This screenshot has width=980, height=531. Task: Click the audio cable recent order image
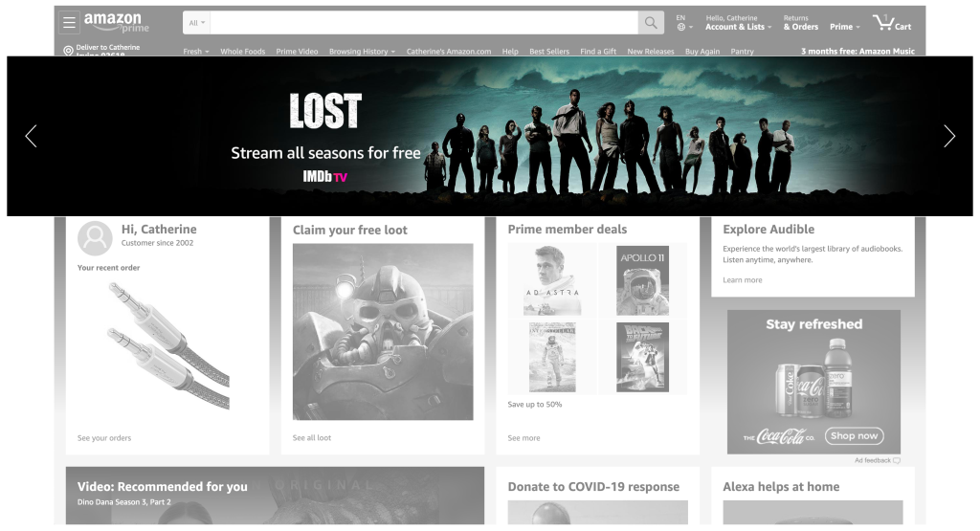pyautogui.click(x=168, y=345)
